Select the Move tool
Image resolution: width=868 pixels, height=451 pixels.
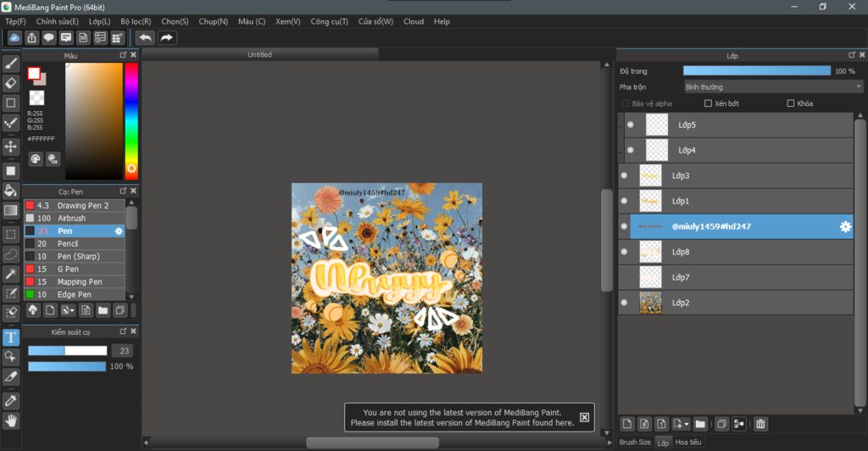point(10,147)
